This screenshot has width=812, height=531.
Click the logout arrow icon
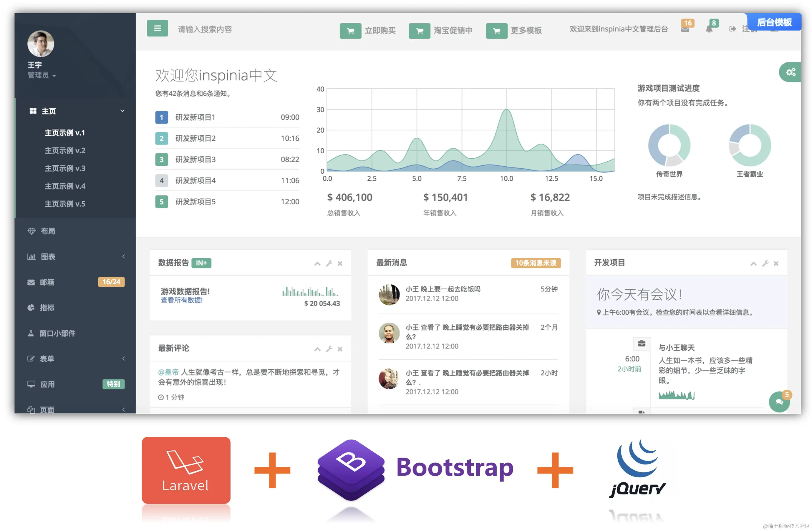(x=733, y=29)
